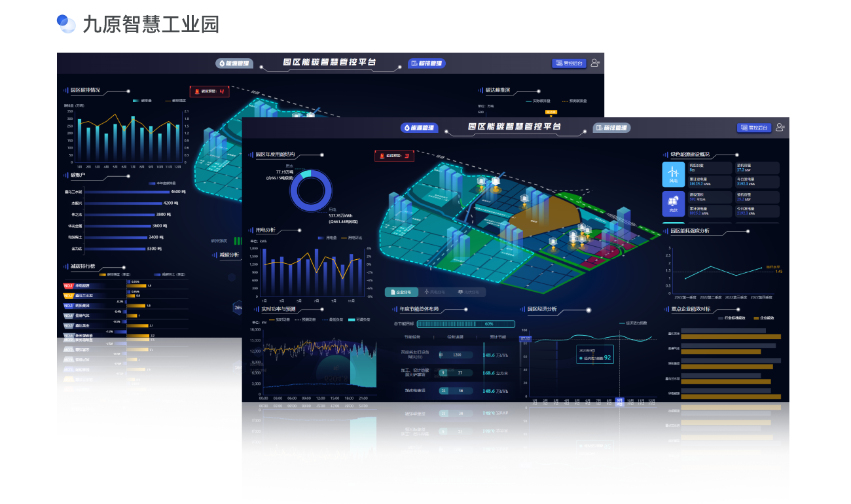Click the user icon on the back dashboard
851x504 pixels.
594,63
